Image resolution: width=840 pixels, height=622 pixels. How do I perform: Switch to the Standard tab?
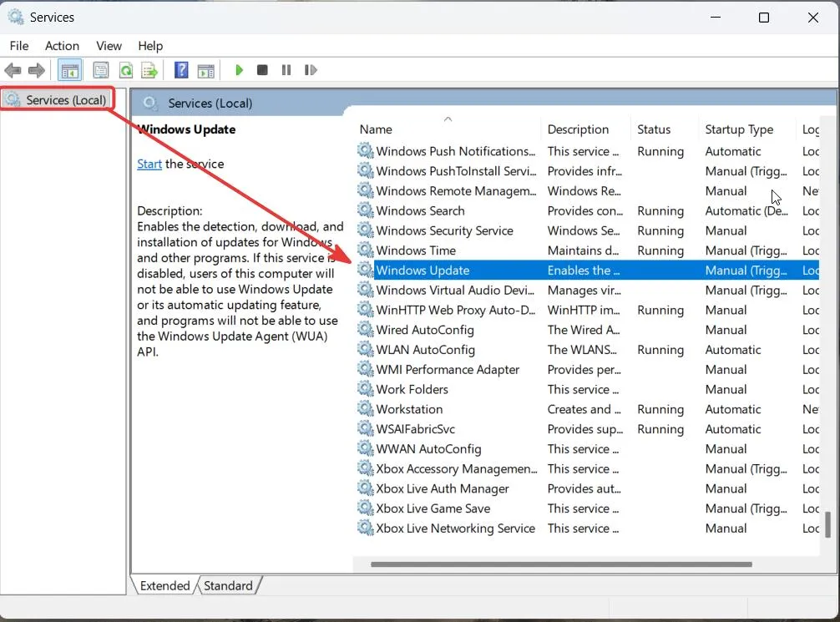[228, 585]
